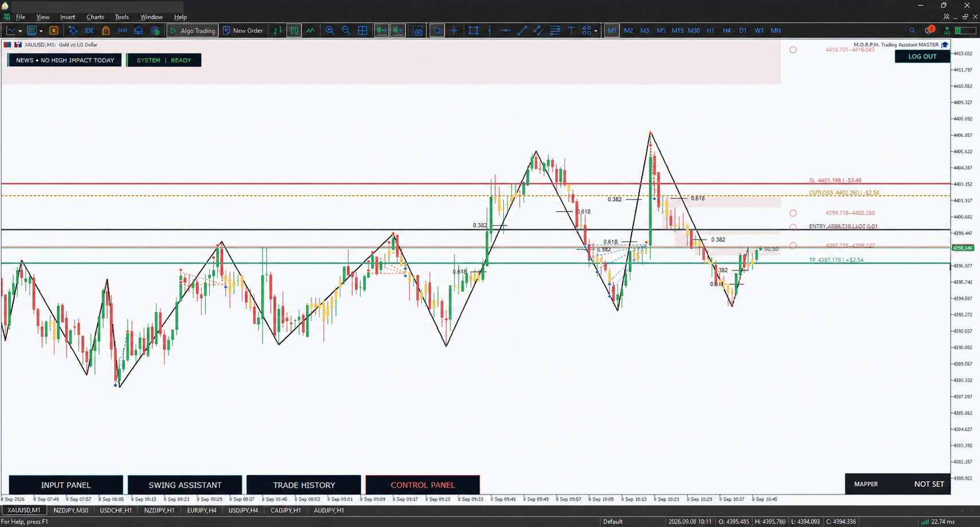980x527 pixels.
Task: Open the notifications icon with red badge
Action: 930,30
